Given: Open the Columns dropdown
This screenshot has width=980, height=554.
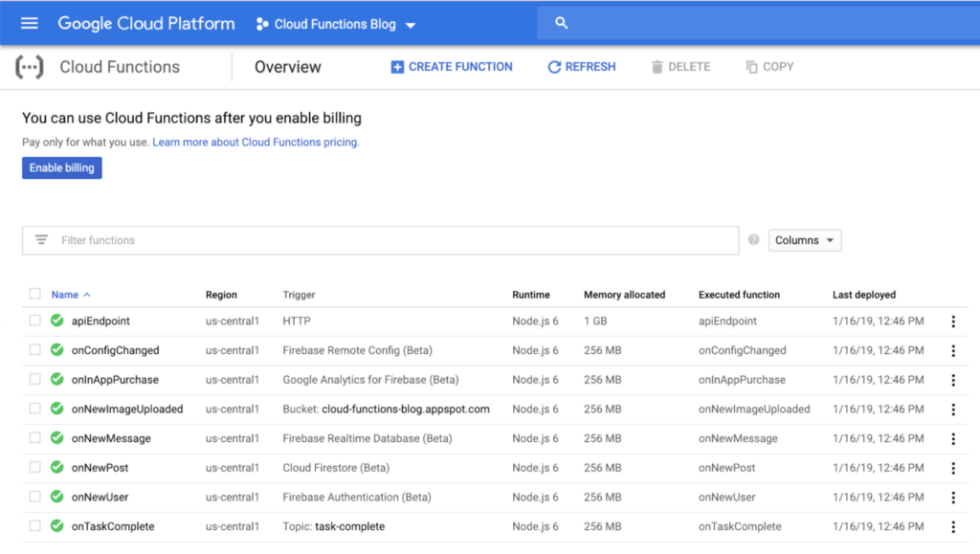Looking at the screenshot, I should 805,240.
